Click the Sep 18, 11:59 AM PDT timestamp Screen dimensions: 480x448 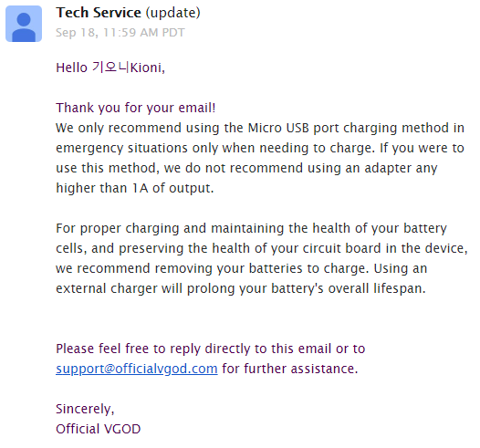click(x=120, y=33)
